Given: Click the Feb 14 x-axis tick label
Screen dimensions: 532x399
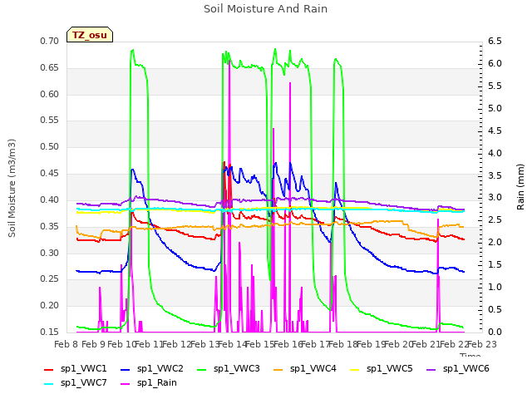Looking at the screenshot, I should 232,344.
